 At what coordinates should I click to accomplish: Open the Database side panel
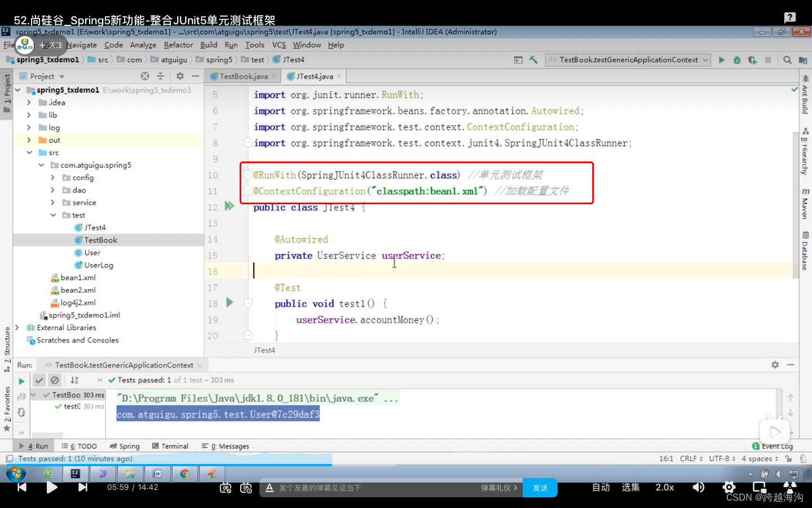[x=805, y=251]
